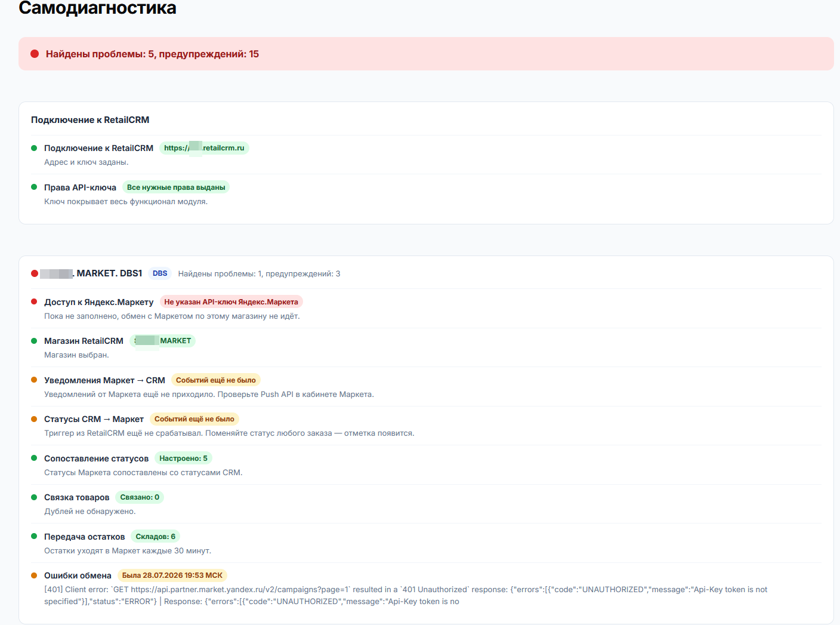Click red dot beside 'Доступ к Яндекс.Маркету'
The image size is (840, 625).
click(34, 301)
